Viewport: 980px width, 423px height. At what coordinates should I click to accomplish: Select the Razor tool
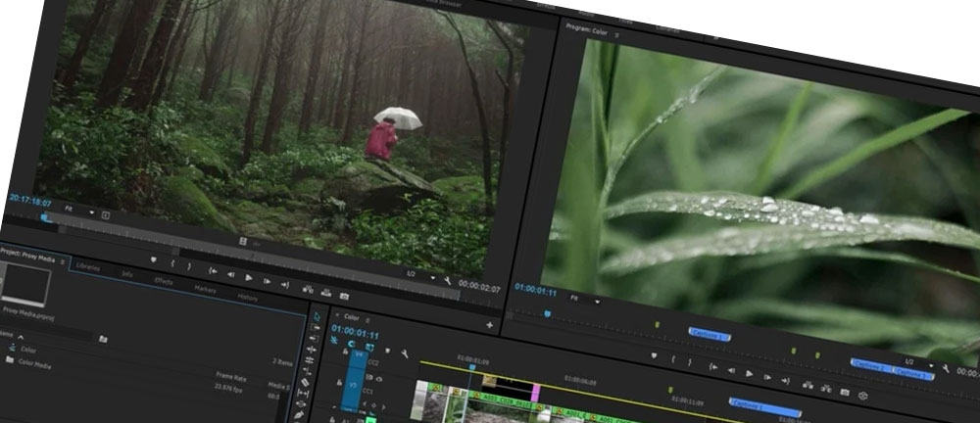(305, 382)
